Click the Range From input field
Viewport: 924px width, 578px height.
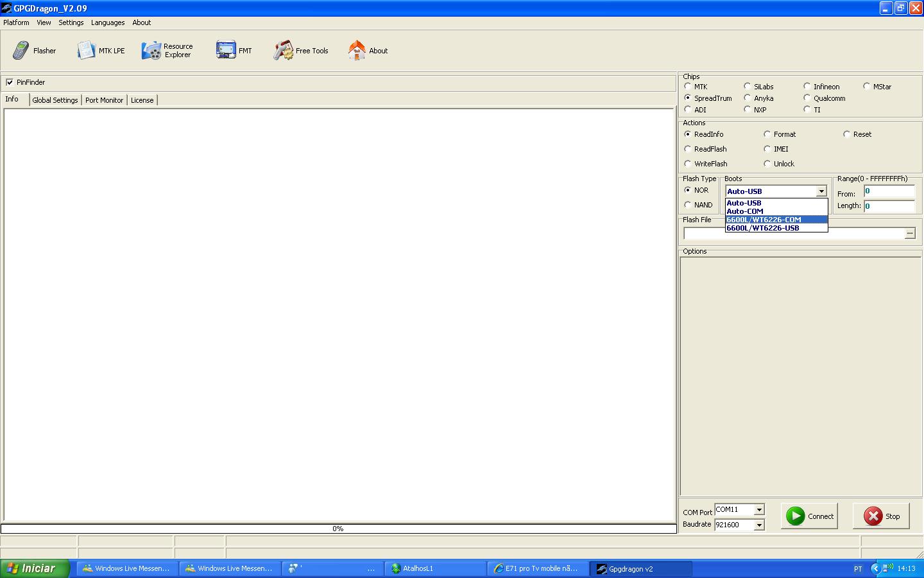coord(889,191)
